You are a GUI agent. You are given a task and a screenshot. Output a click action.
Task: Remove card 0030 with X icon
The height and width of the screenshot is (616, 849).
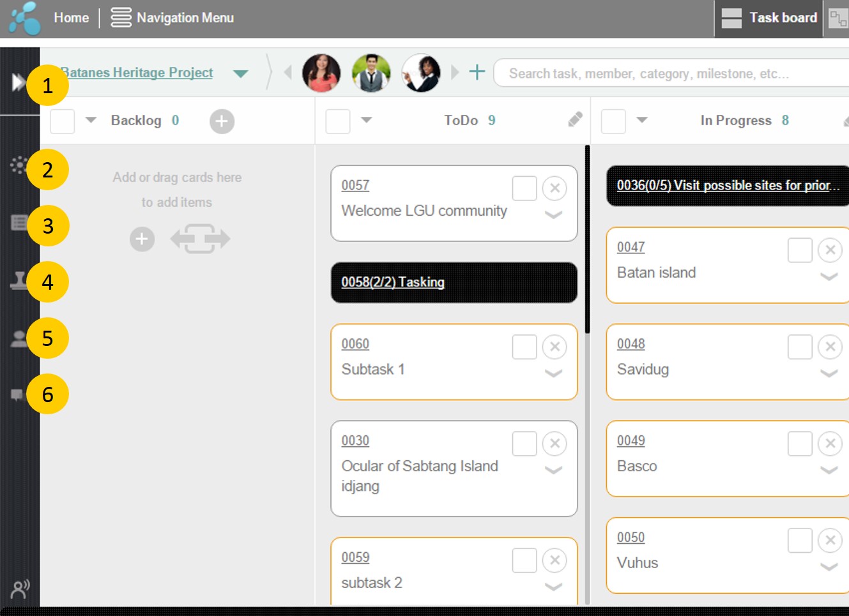(x=555, y=444)
